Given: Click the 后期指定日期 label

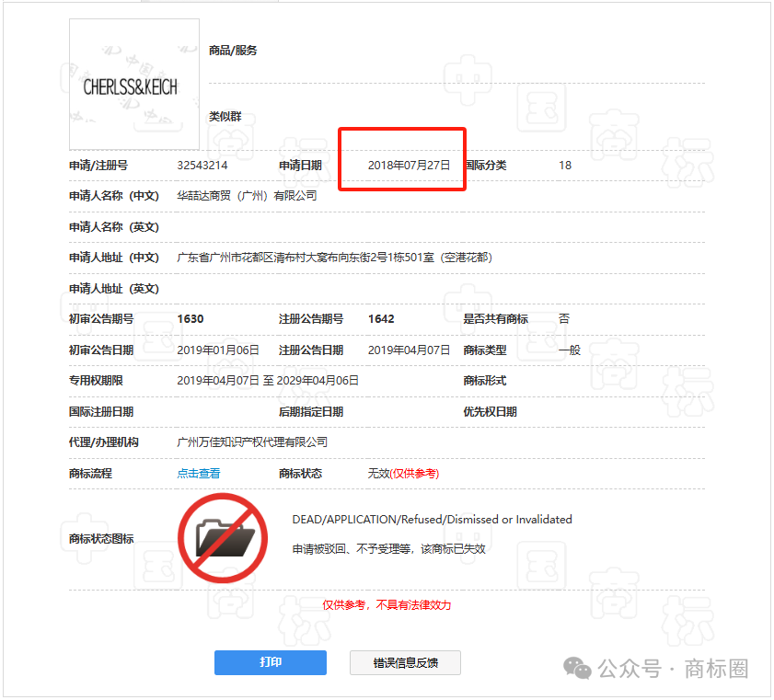Looking at the screenshot, I should pyautogui.click(x=311, y=411).
